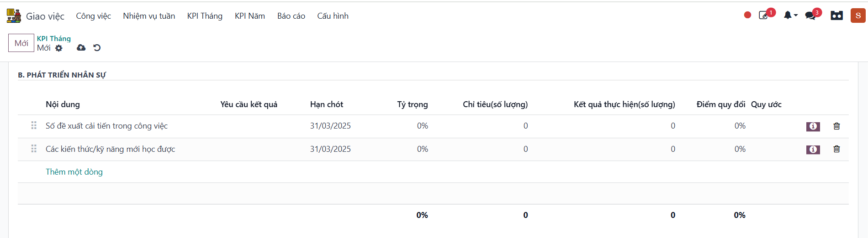Image resolution: width=868 pixels, height=238 pixels.
Task: Open the Báo cáo menu
Action: (291, 16)
